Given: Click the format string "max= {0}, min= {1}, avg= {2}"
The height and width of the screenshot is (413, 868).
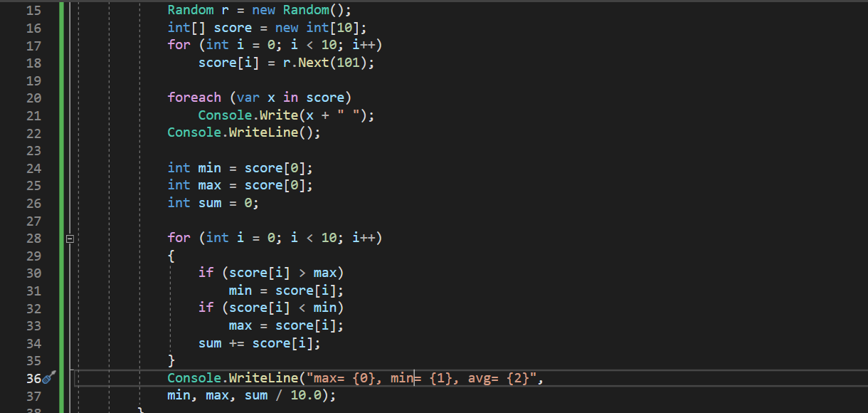Looking at the screenshot, I should (x=421, y=378).
